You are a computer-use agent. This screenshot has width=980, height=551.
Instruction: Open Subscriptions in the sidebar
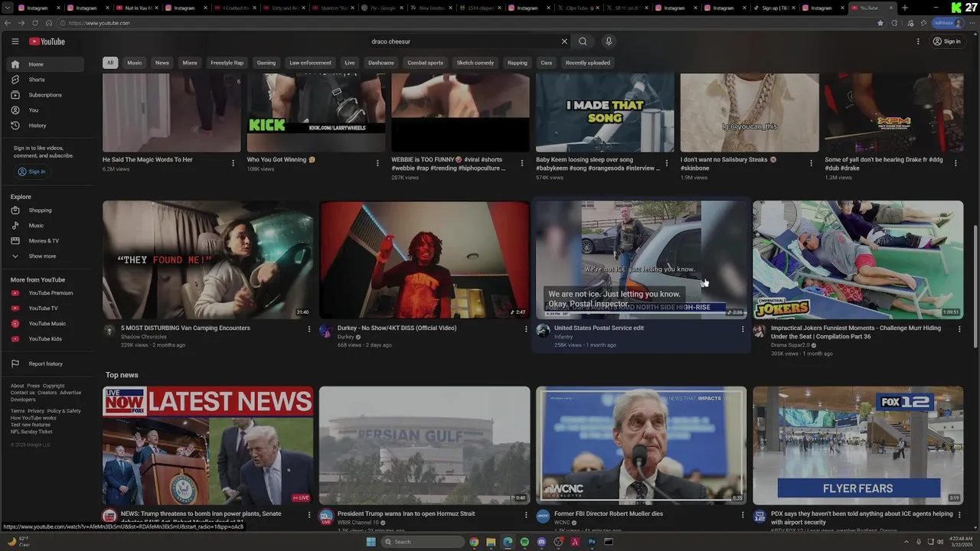(x=46, y=95)
